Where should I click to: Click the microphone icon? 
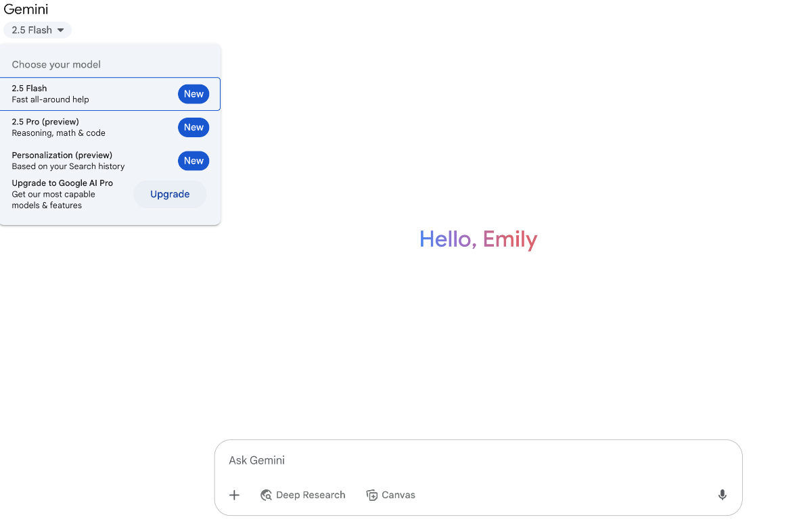[x=722, y=495]
